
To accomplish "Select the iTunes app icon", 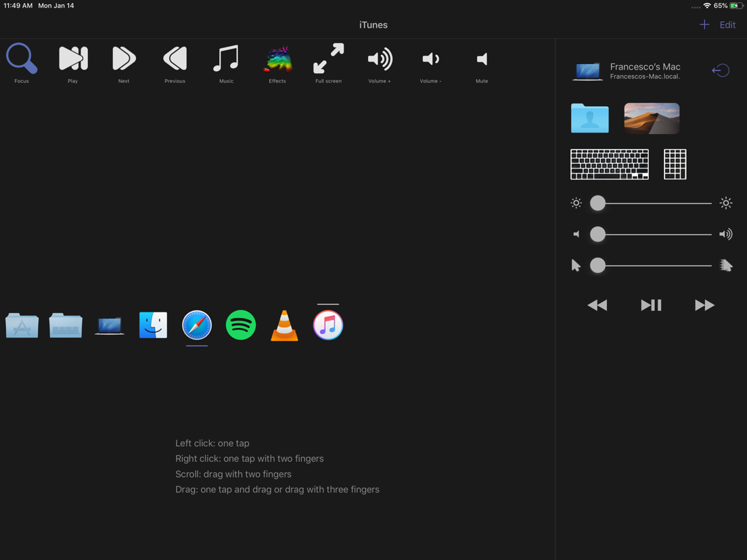I will coord(327,325).
